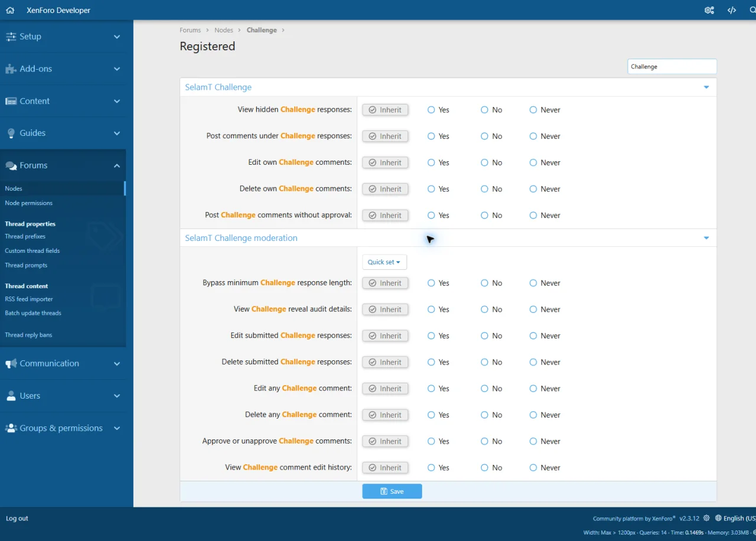This screenshot has width=756, height=541.
Task: Go to Forums breadcrumb link
Action: pos(190,30)
